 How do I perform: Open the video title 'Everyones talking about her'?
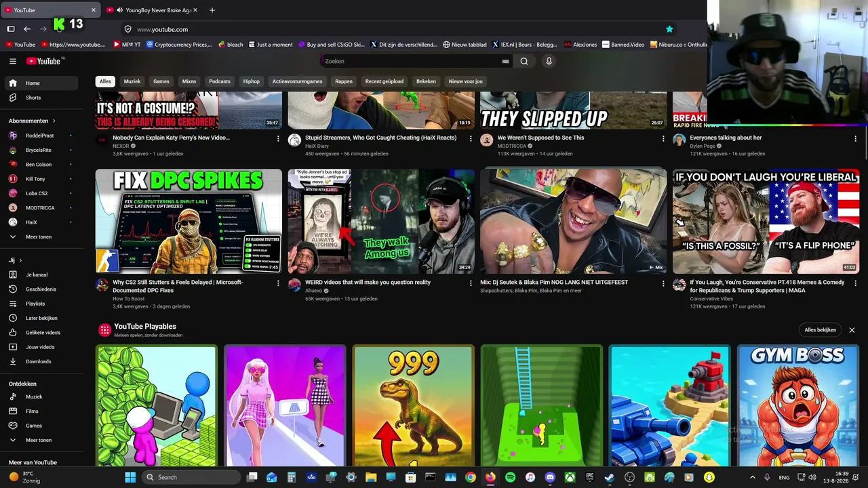[x=726, y=138]
